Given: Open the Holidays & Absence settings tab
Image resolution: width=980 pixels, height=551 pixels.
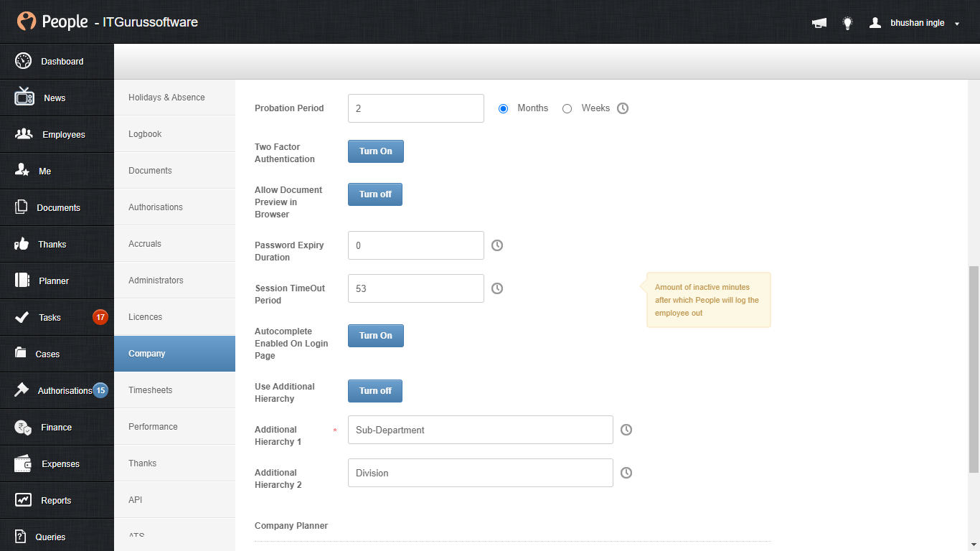Looking at the screenshot, I should (174, 98).
